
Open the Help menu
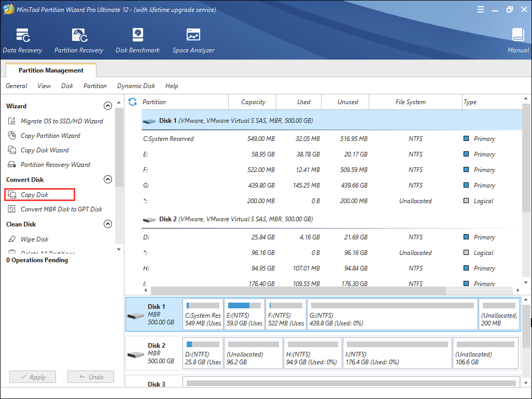pos(172,86)
